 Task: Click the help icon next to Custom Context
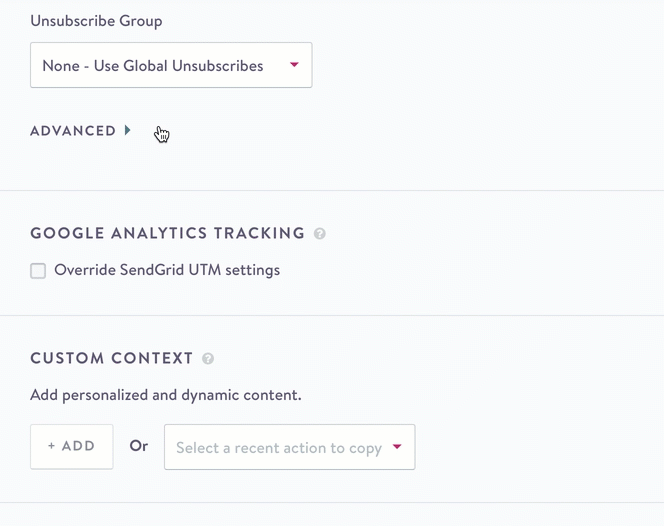(208, 359)
